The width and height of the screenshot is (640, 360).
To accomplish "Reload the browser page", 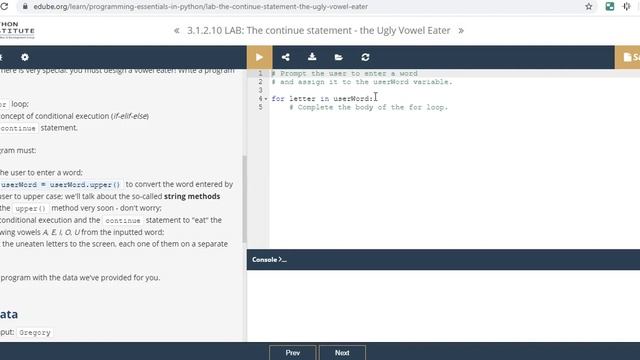I will (4, 7).
